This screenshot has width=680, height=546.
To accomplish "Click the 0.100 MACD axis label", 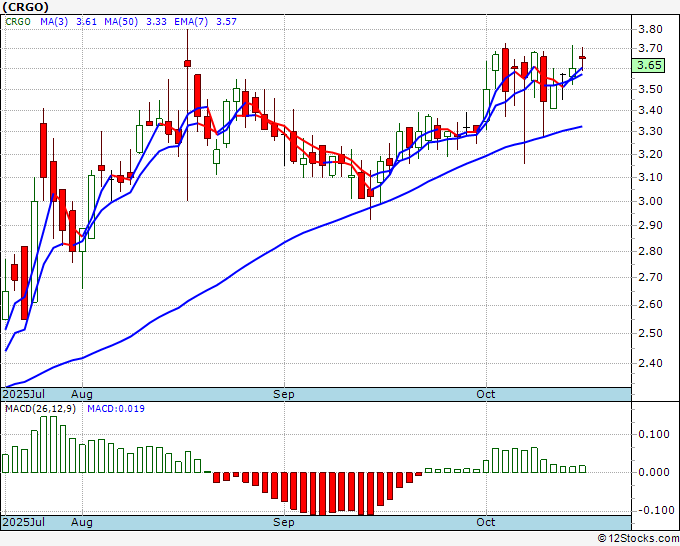I will (654, 435).
